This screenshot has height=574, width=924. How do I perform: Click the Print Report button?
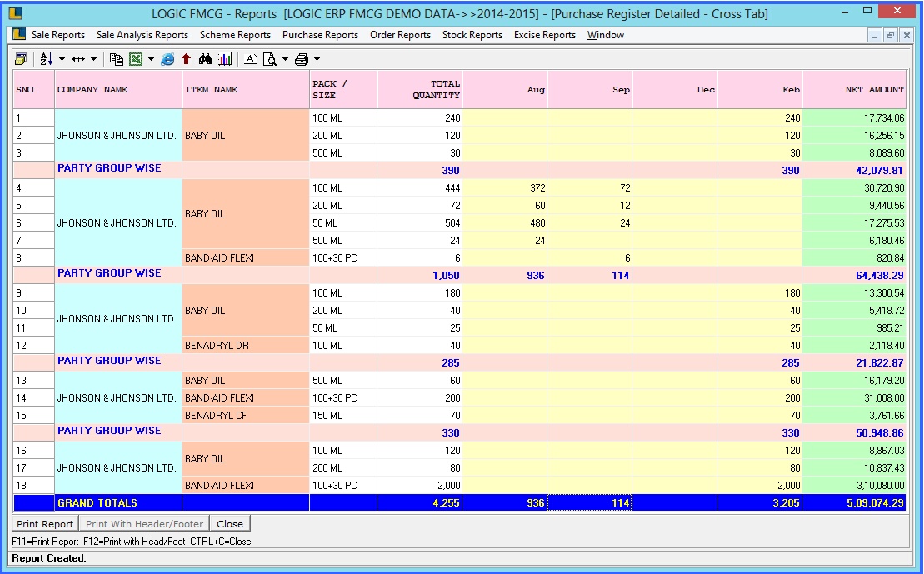pyautogui.click(x=45, y=524)
